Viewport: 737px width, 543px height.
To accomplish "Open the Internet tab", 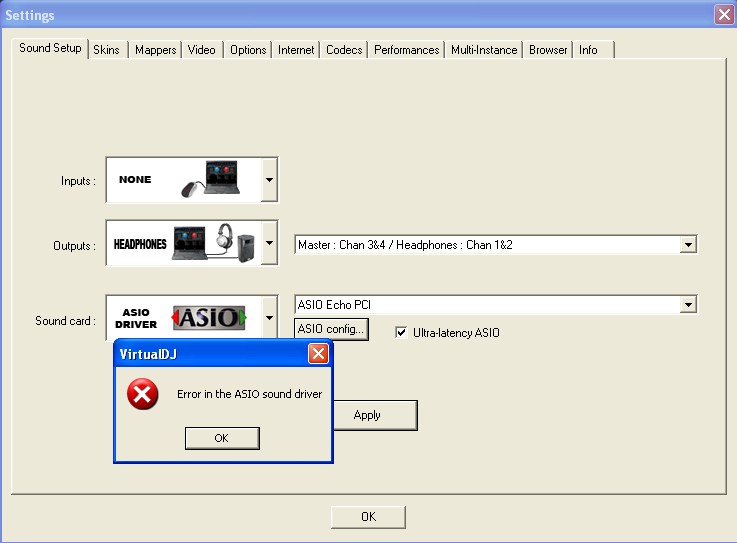I will click(x=296, y=50).
